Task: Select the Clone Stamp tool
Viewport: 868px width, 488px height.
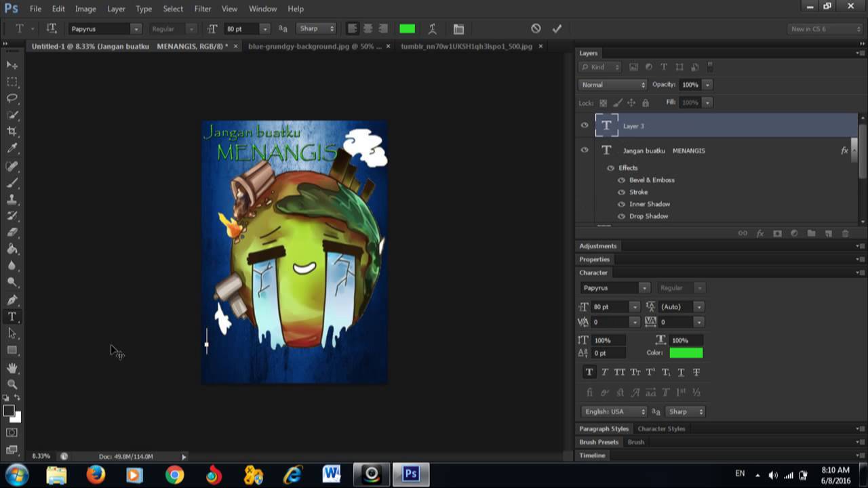Action: pyautogui.click(x=12, y=199)
